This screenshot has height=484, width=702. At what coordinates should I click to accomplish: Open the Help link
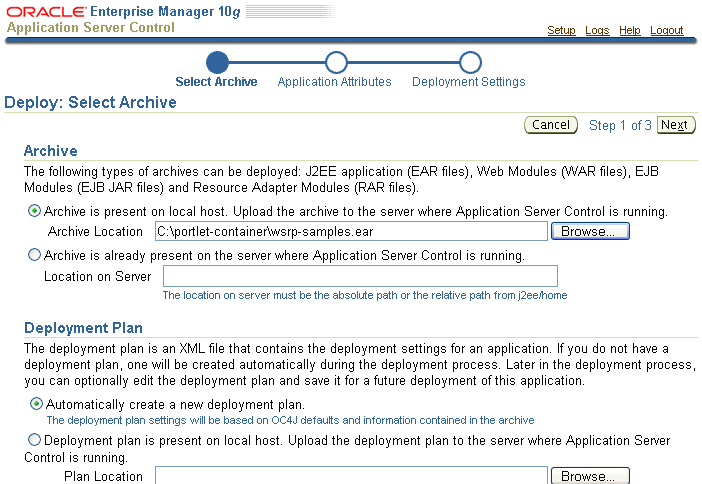click(630, 30)
